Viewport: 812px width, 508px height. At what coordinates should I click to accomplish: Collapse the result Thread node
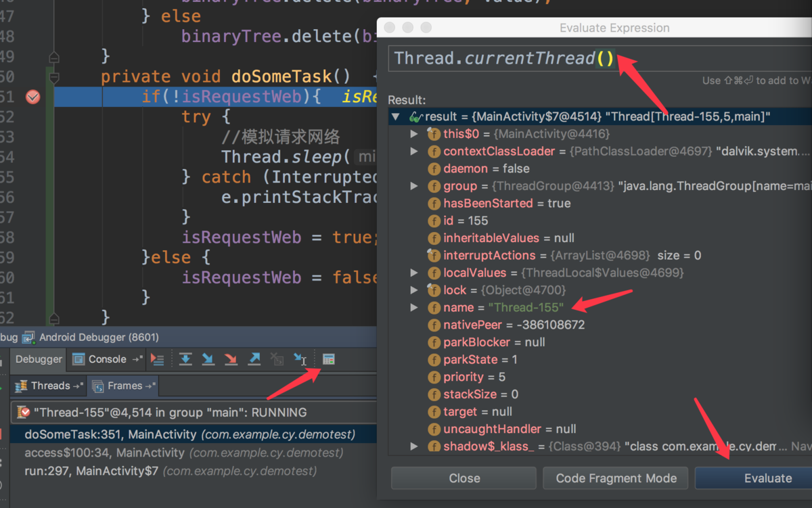tap(396, 116)
